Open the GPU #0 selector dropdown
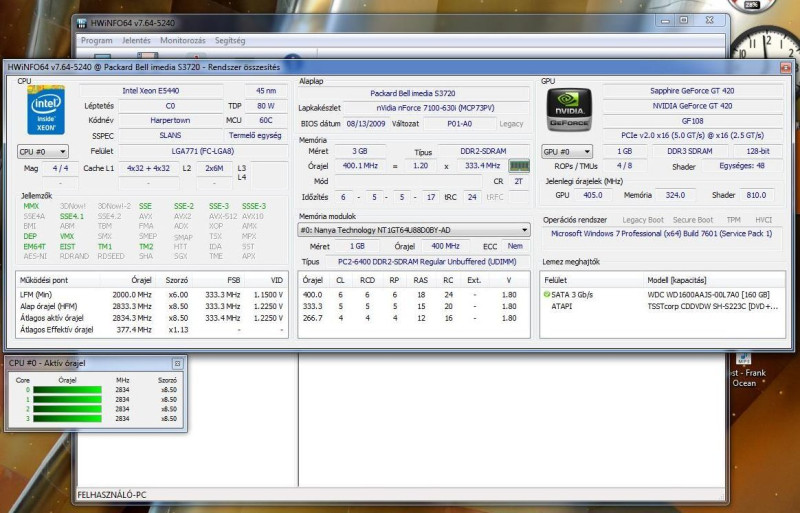Image resolution: width=800 pixels, height=513 pixels. (x=567, y=152)
